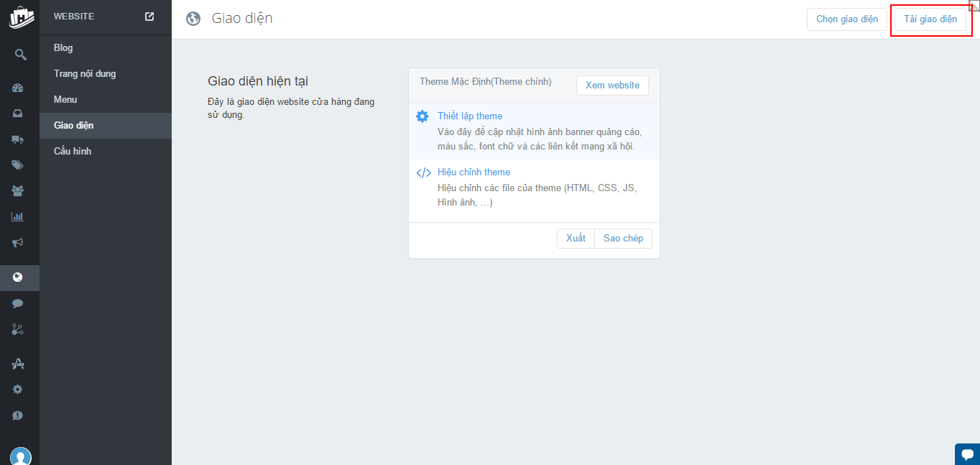Open the dashboard gauge icon

18,88
